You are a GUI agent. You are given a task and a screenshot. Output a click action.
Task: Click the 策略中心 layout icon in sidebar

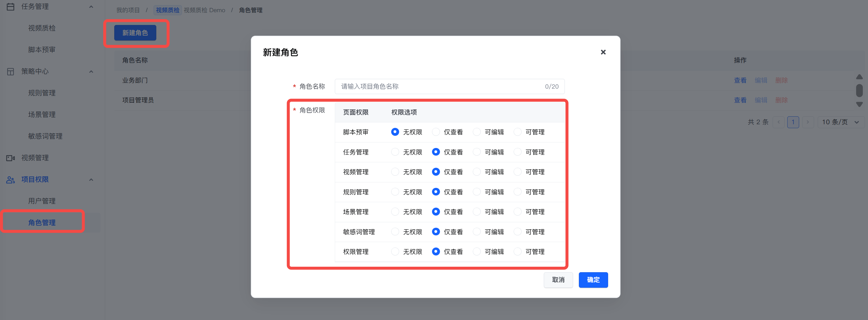[10, 72]
